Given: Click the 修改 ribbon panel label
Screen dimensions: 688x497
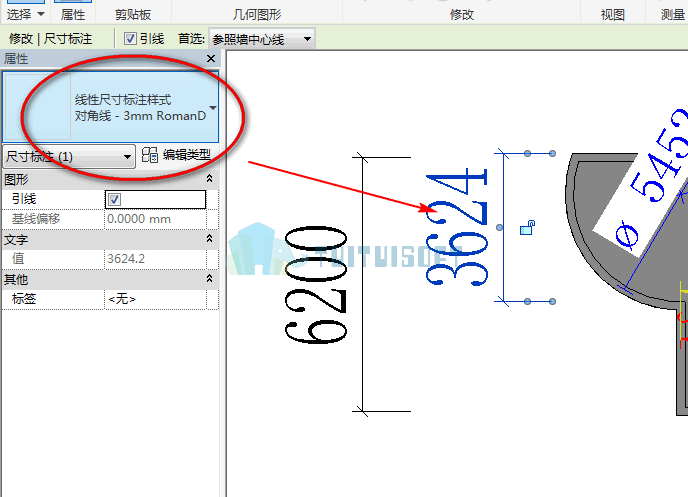Looking at the screenshot, I should (462, 15).
